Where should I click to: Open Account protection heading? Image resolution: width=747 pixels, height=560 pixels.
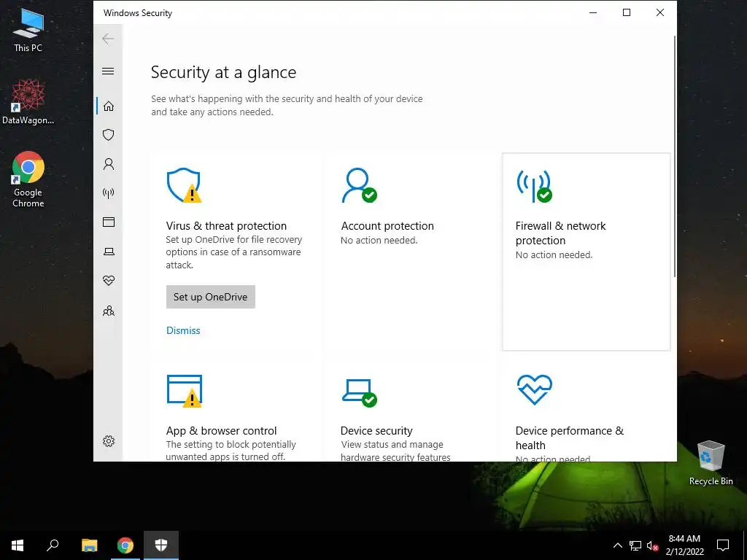387,226
